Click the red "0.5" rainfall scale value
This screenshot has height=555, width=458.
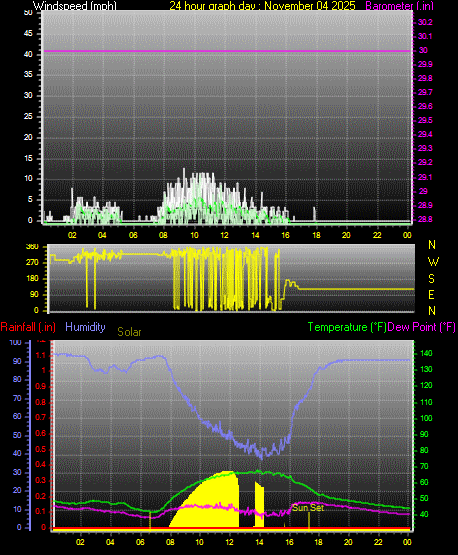(41, 450)
